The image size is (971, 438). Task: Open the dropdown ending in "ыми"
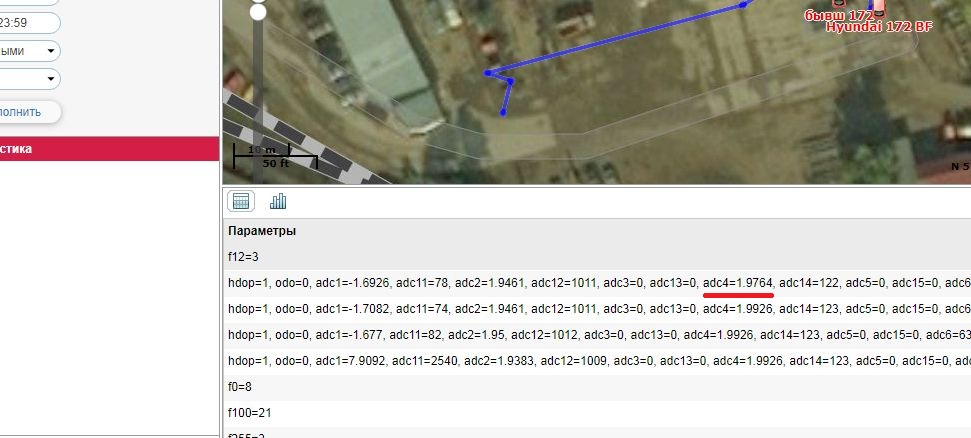point(29,51)
